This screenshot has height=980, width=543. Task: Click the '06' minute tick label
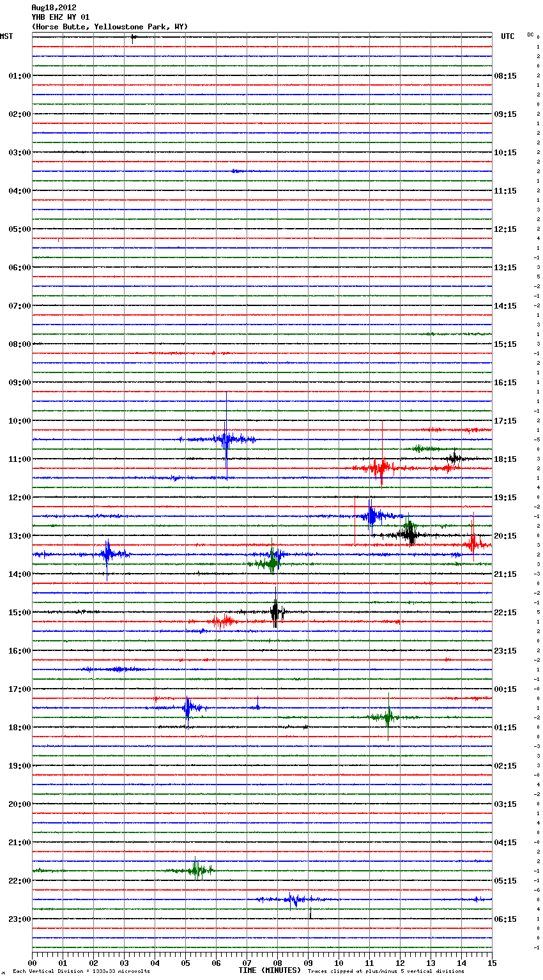(x=216, y=962)
